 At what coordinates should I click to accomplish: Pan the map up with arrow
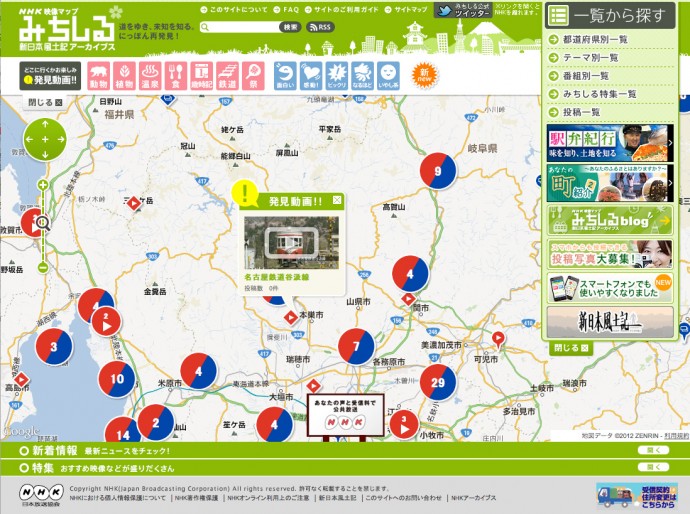45,125
